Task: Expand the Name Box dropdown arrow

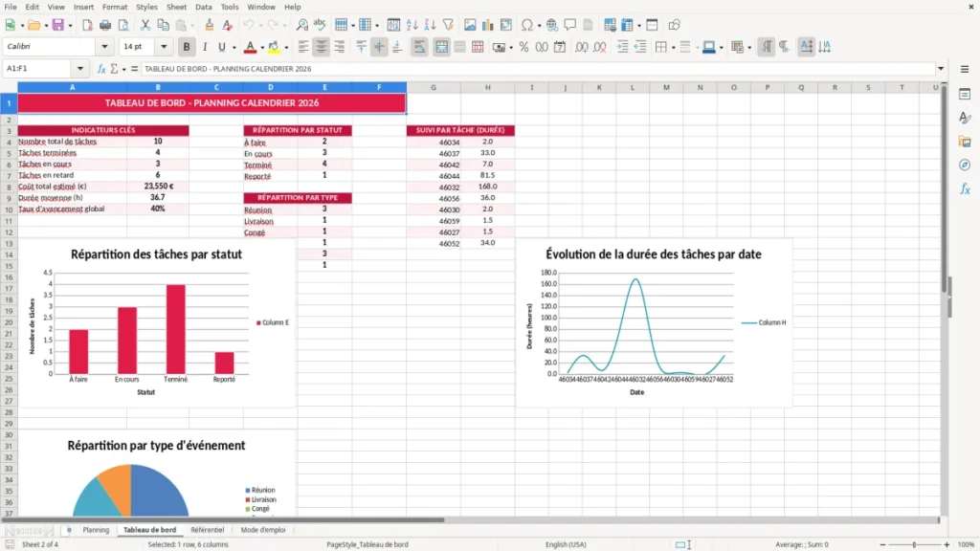Action: tap(80, 69)
